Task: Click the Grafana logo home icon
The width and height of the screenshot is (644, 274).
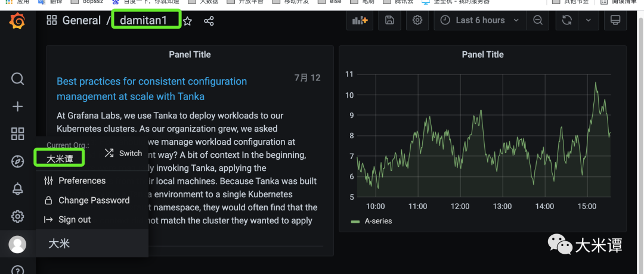Action: tap(17, 22)
